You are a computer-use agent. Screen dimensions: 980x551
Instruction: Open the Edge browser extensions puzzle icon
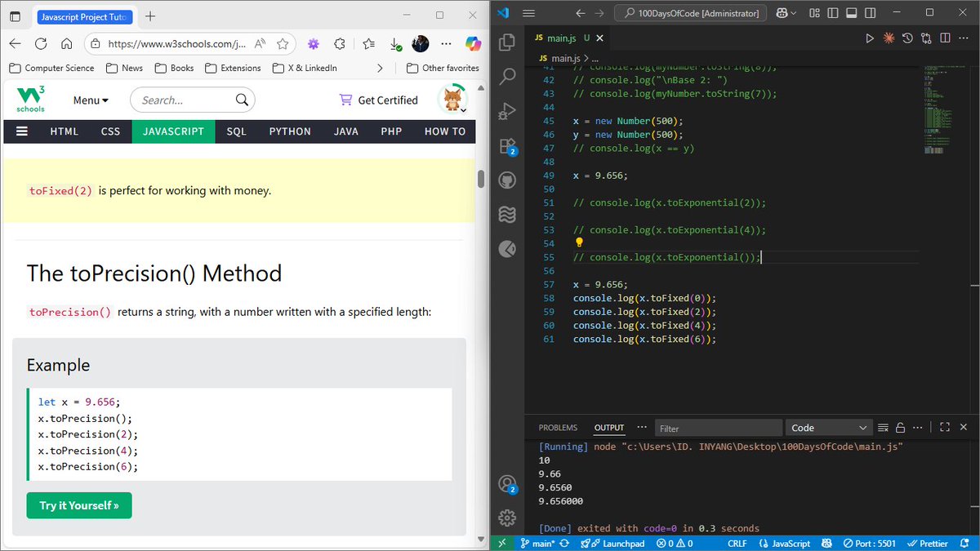pyautogui.click(x=340, y=44)
